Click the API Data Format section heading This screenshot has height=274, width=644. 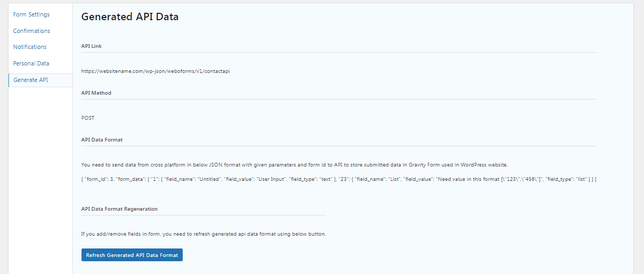click(x=102, y=139)
